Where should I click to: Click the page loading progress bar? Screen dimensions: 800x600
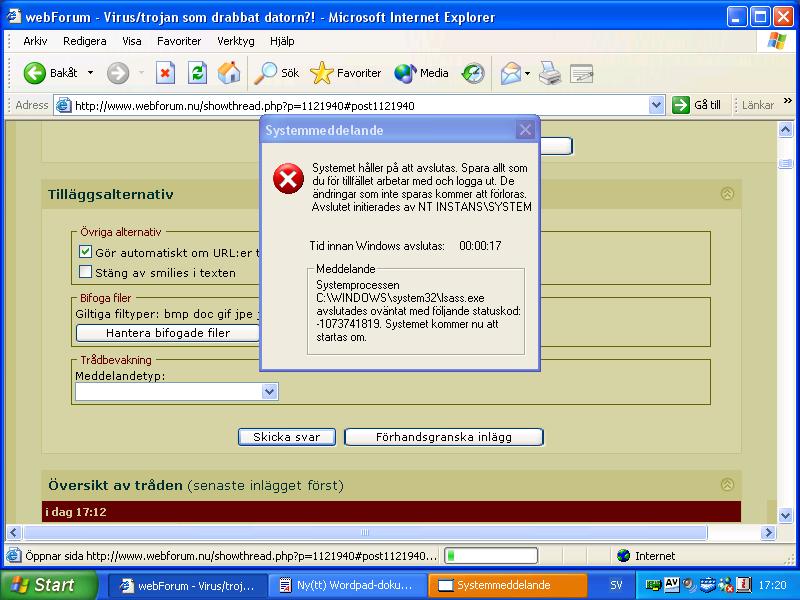[x=491, y=556]
